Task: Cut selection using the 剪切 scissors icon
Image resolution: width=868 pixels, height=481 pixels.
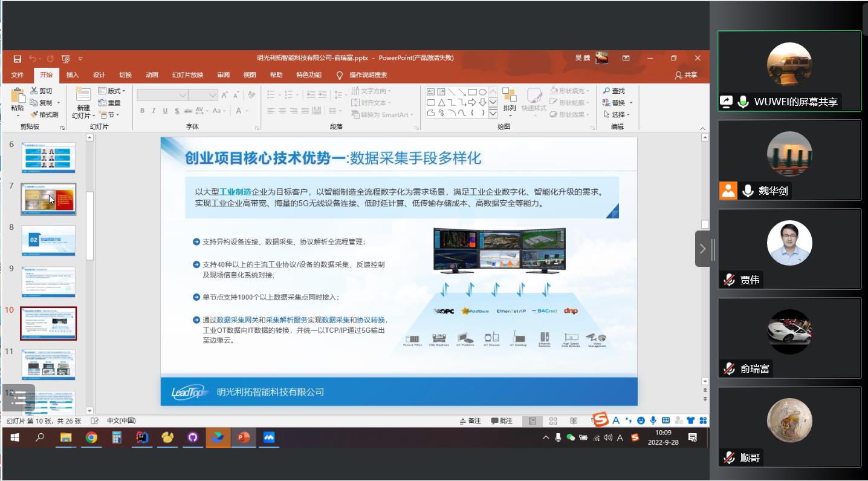Action: click(42, 91)
